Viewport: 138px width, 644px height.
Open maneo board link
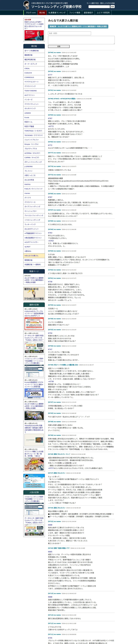34,193
